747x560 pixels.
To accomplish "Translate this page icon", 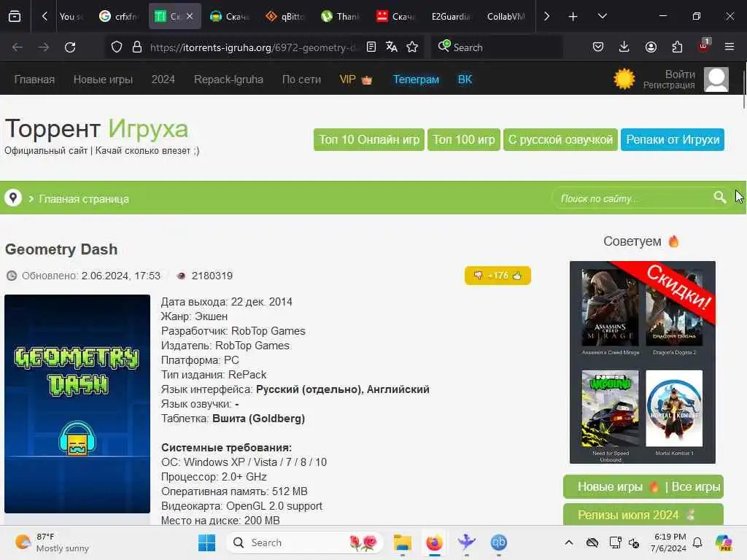I will point(392,47).
